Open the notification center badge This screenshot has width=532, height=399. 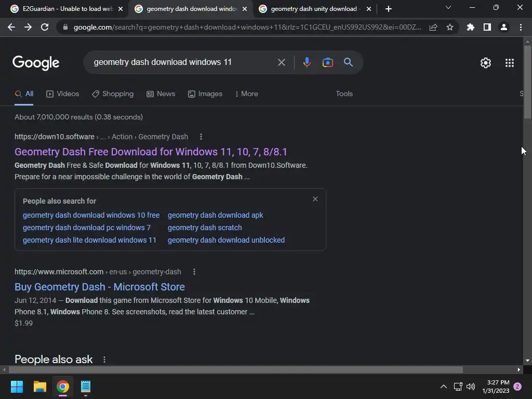point(517,387)
